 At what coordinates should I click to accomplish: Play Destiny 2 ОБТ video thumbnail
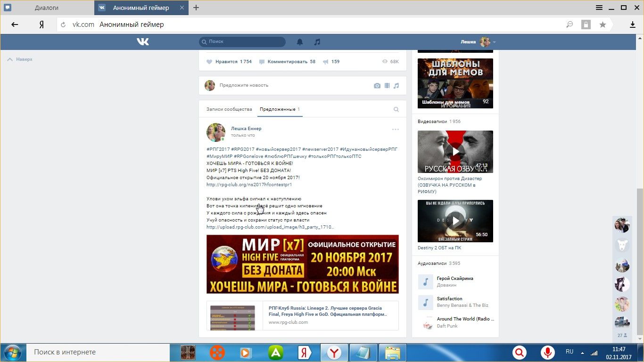click(455, 221)
